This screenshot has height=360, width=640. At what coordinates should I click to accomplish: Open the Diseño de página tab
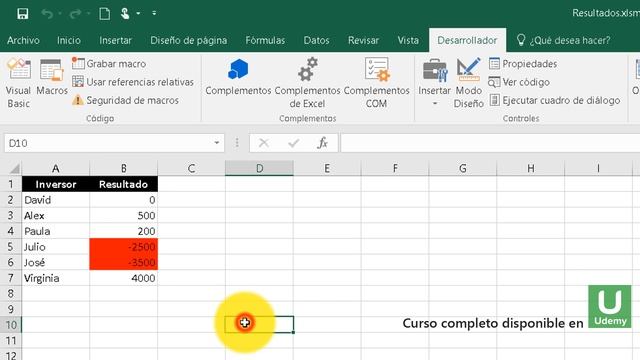[189, 40]
